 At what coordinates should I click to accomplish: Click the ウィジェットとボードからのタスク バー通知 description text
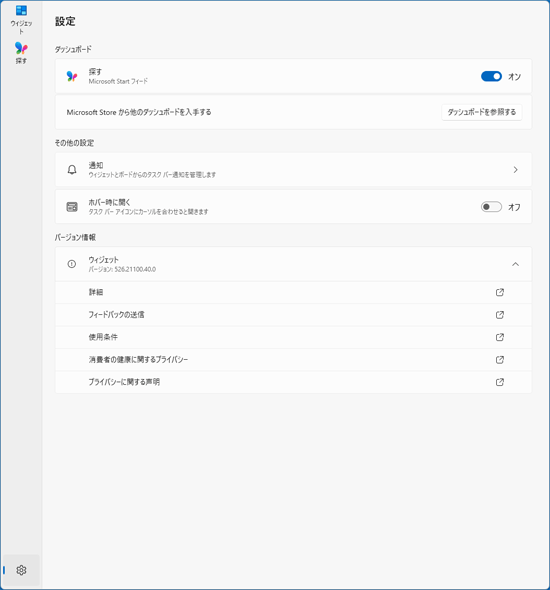[x=152, y=175]
